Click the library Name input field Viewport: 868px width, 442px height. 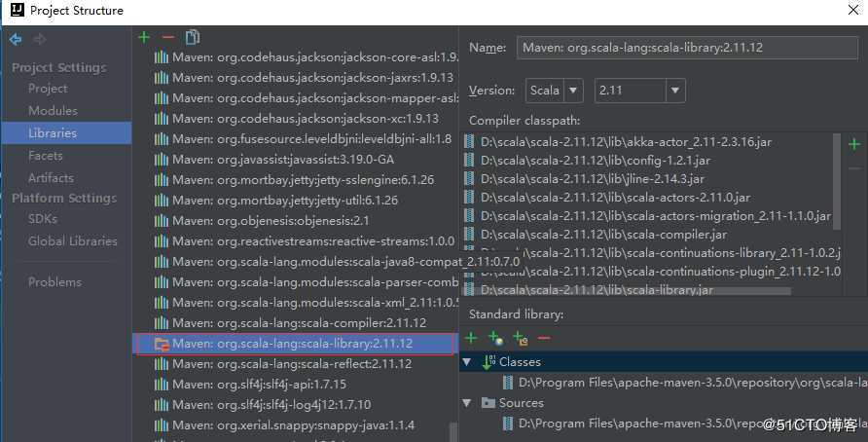coord(688,48)
